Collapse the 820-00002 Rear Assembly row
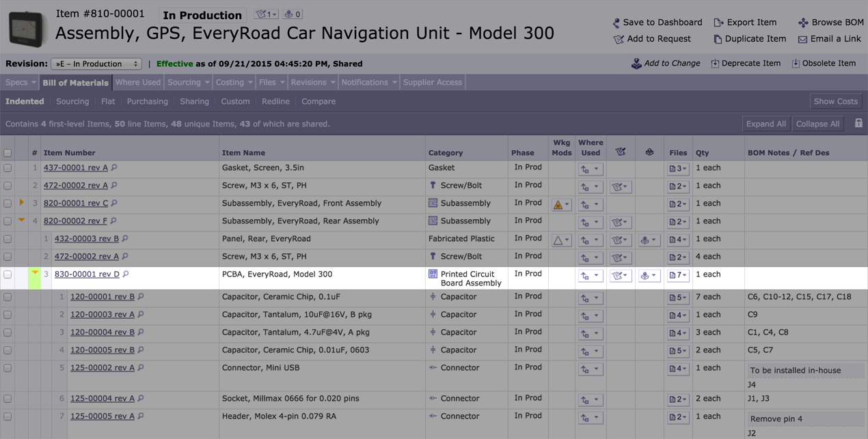Viewport: 868px width, 439px height. point(22,220)
